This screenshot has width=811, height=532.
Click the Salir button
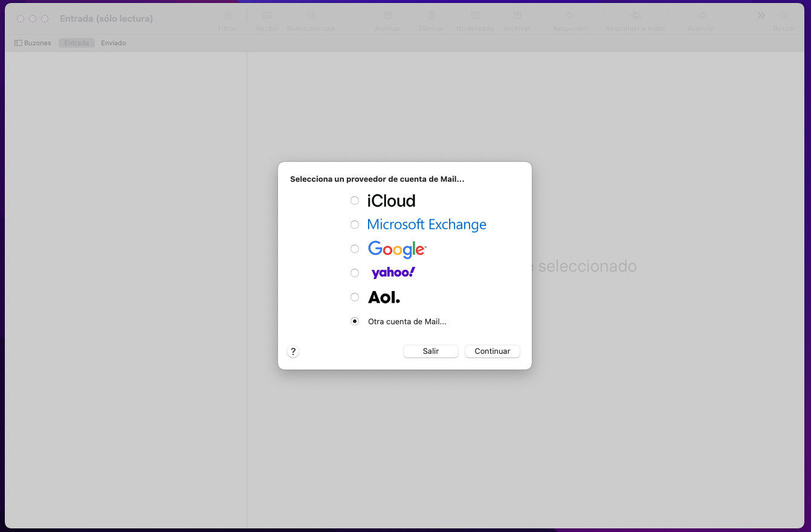click(431, 351)
